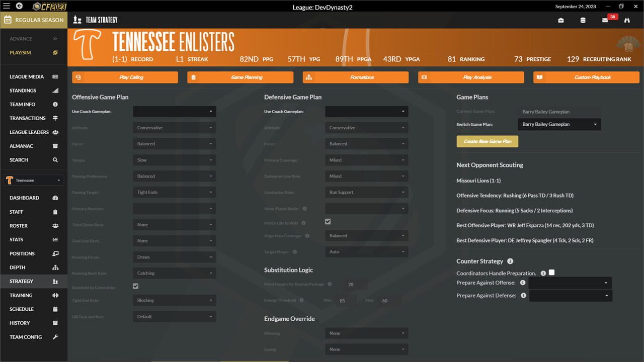Open the Custom Playbook tab

[586, 77]
